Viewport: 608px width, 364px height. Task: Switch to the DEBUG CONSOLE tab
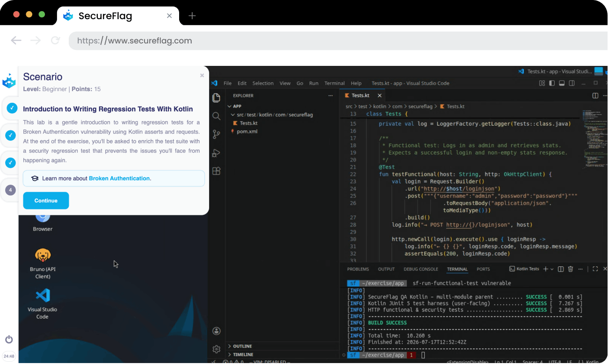click(421, 269)
